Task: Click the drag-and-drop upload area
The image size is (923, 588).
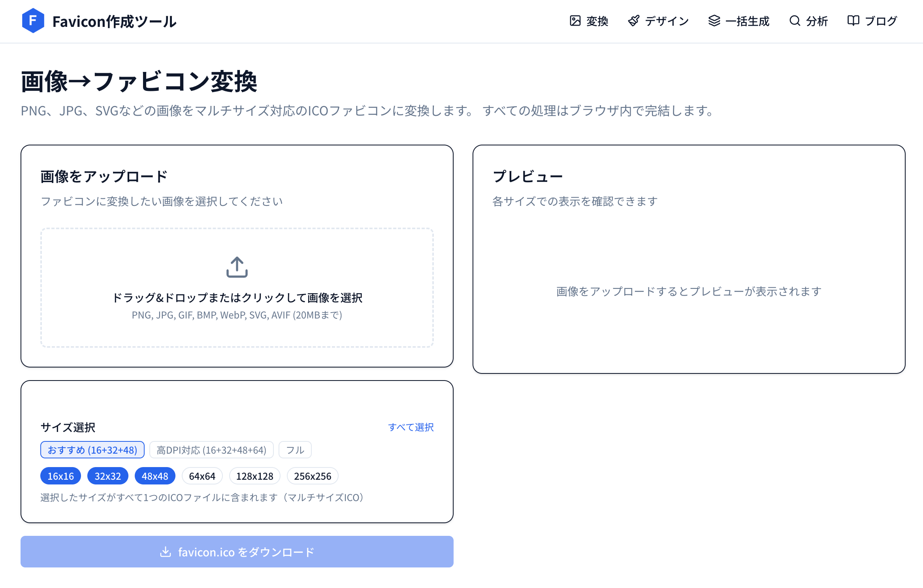Action: pyautogui.click(x=237, y=286)
